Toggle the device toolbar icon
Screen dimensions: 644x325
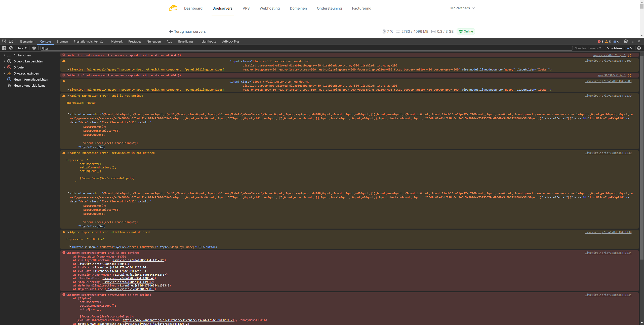point(11,42)
